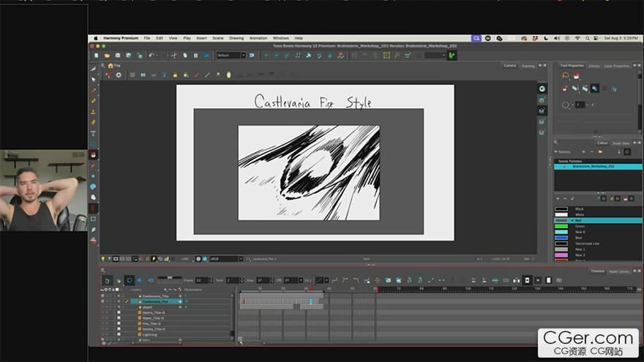Open the Undo history dropdown arrow
This screenshot has height=362, width=644.
click(158, 56)
